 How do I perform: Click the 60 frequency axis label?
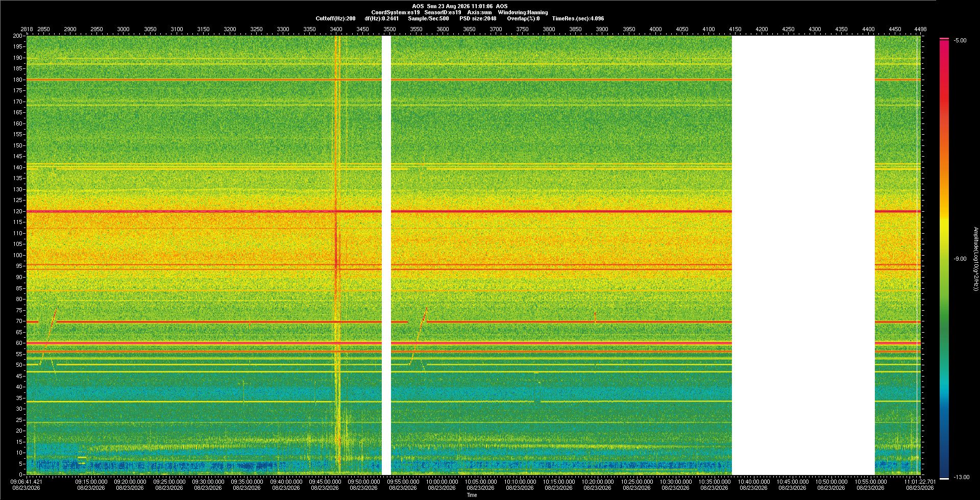19,343
